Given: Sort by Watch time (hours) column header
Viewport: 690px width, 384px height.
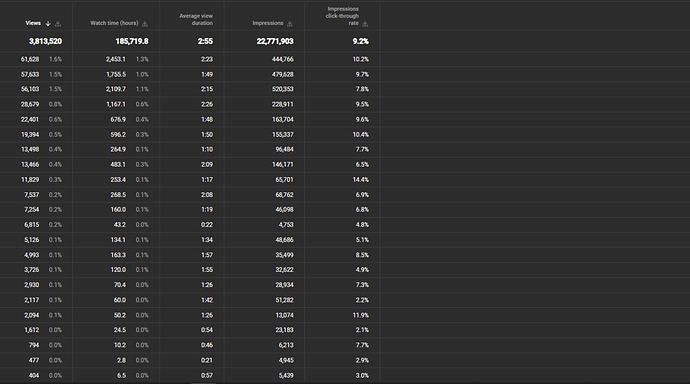Looking at the screenshot, I should point(114,23).
